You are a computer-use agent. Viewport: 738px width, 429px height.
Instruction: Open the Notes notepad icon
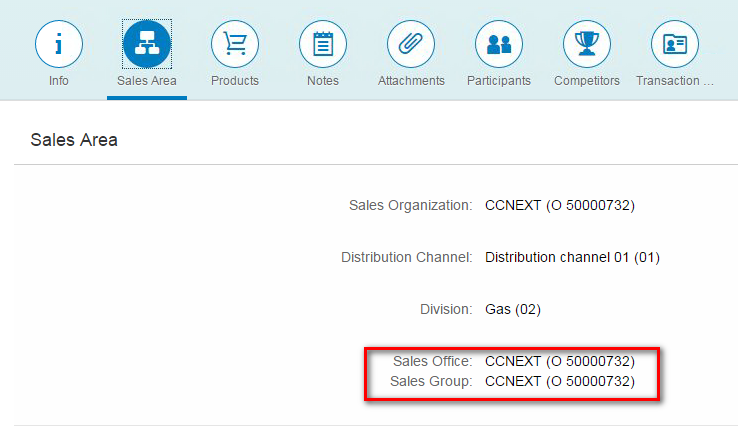click(323, 44)
